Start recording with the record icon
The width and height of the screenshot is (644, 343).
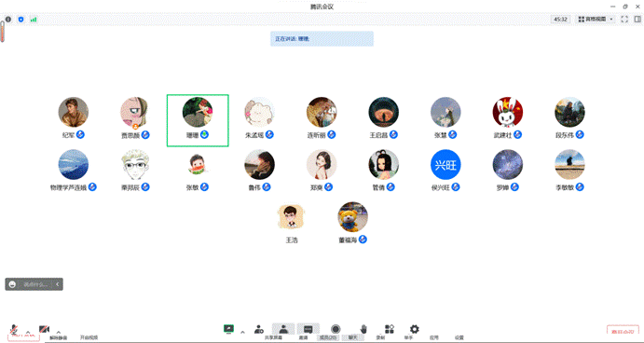pos(336,329)
